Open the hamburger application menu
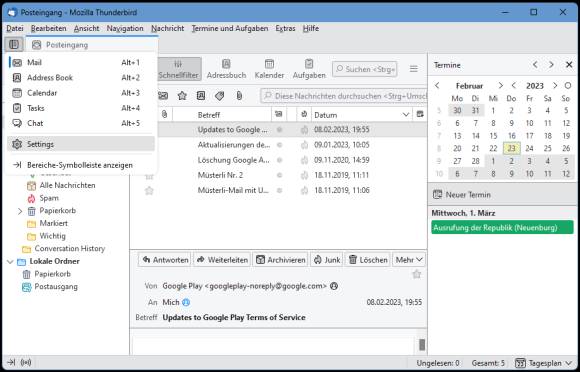The height and width of the screenshot is (372, 580). pyautogui.click(x=414, y=69)
